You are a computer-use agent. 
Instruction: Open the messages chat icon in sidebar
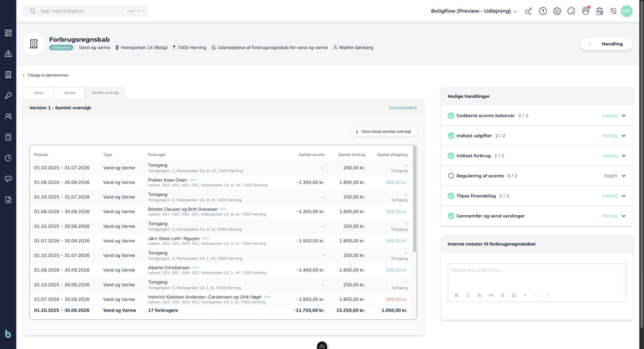pyautogui.click(x=8, y=179)
